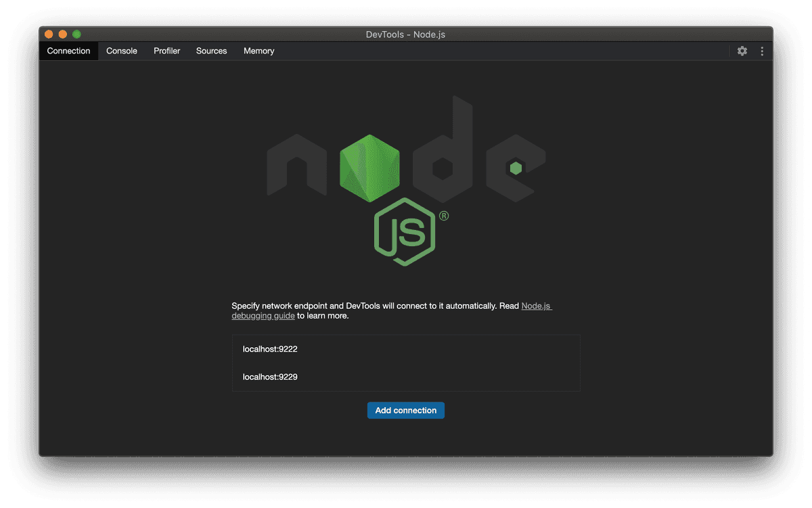Open the Console tab
The width and height of the screenshot is (812, 508).
(122, 51)
